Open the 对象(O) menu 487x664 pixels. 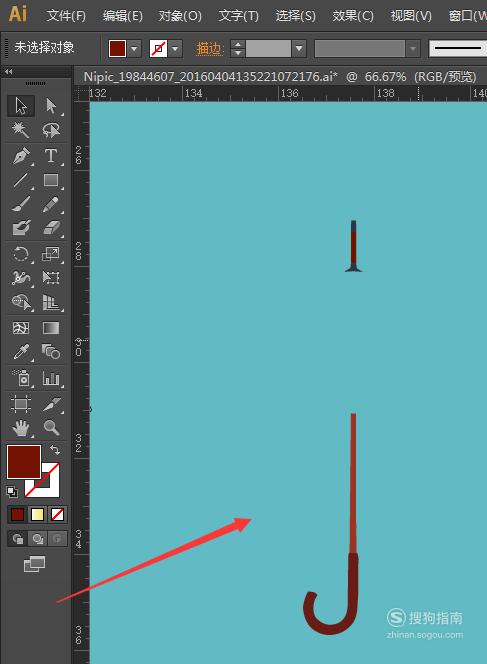(180, 16)
